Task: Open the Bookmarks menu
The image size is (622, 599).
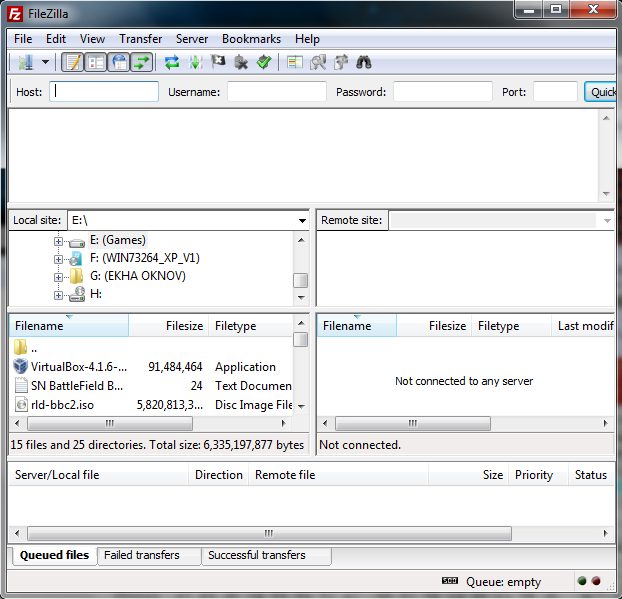Action: point(251,39)
